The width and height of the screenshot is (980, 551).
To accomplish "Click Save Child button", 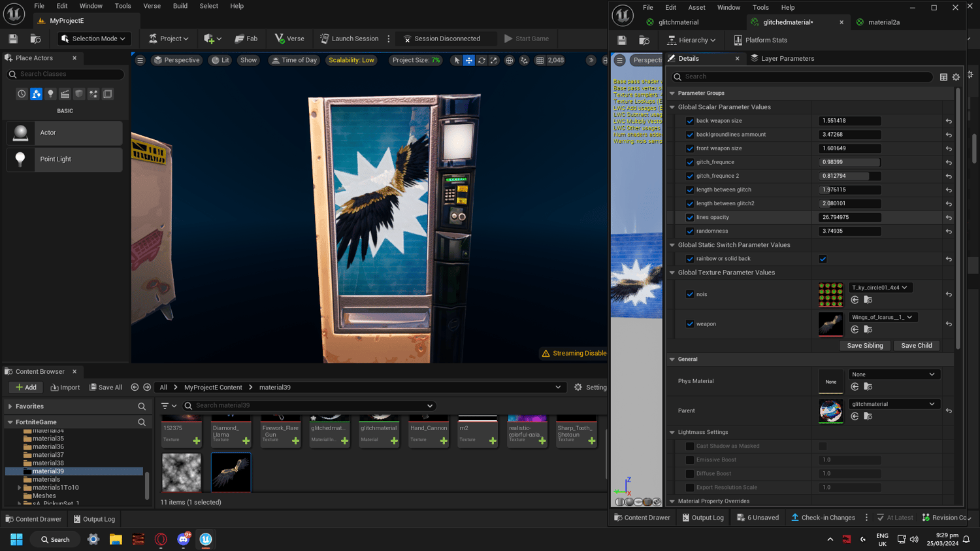I will pyautogui.click(x=916, y=346).
